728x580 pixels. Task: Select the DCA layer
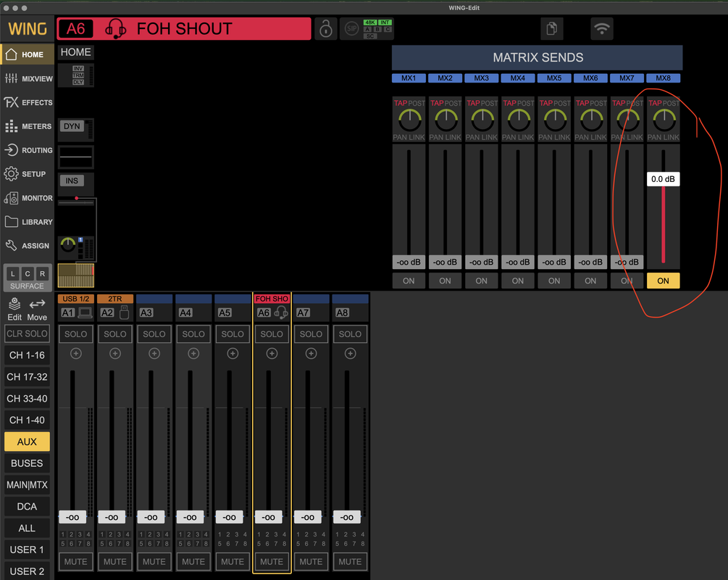(27, 507)
